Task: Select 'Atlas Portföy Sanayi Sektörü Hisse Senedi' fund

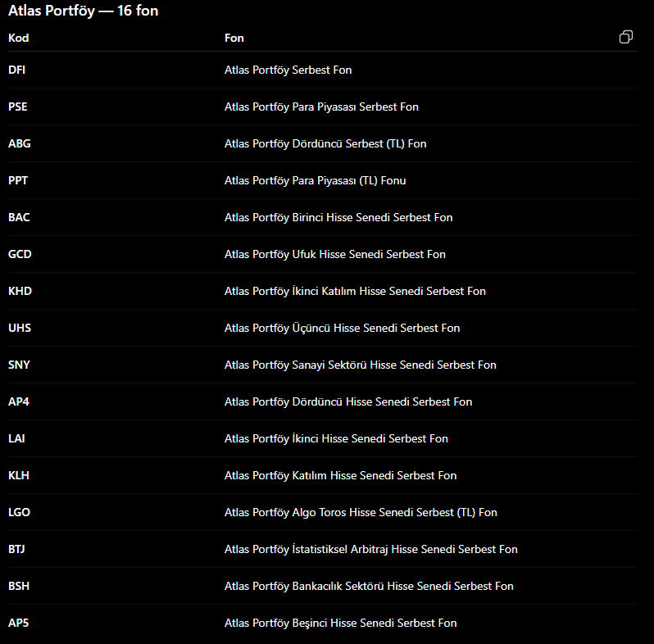Action: tap(361, 365)
